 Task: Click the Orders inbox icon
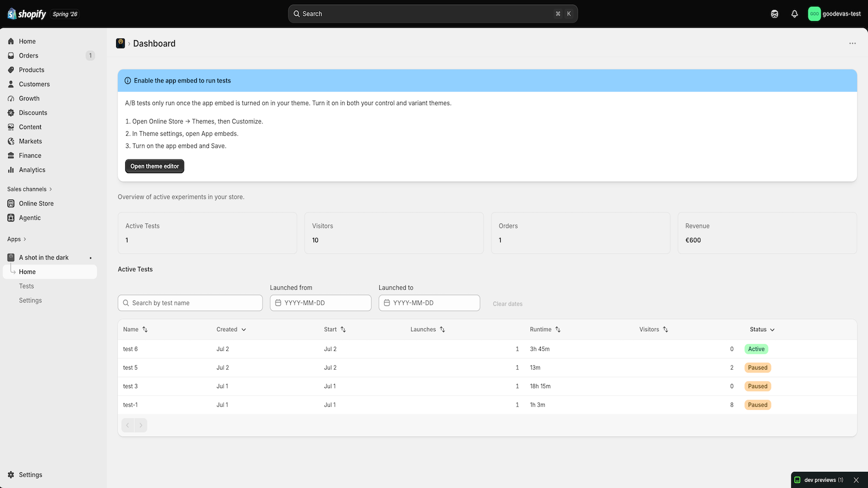pyautogui.click(x=11, y=55)
